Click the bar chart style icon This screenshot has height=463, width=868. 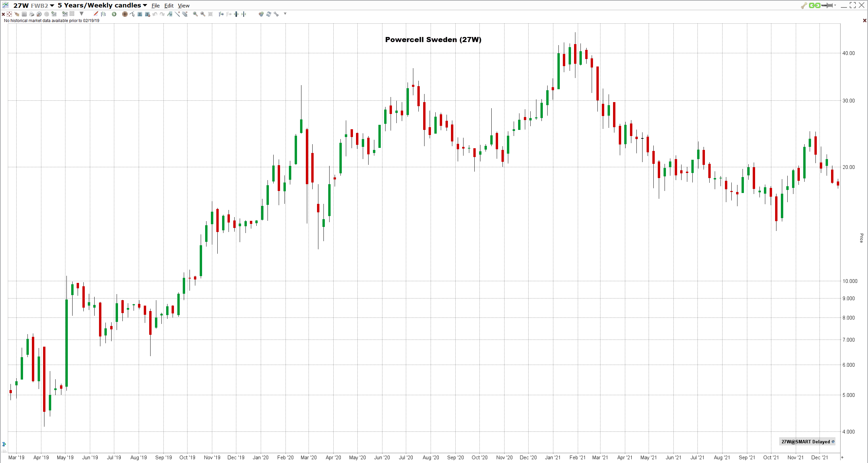103,14
